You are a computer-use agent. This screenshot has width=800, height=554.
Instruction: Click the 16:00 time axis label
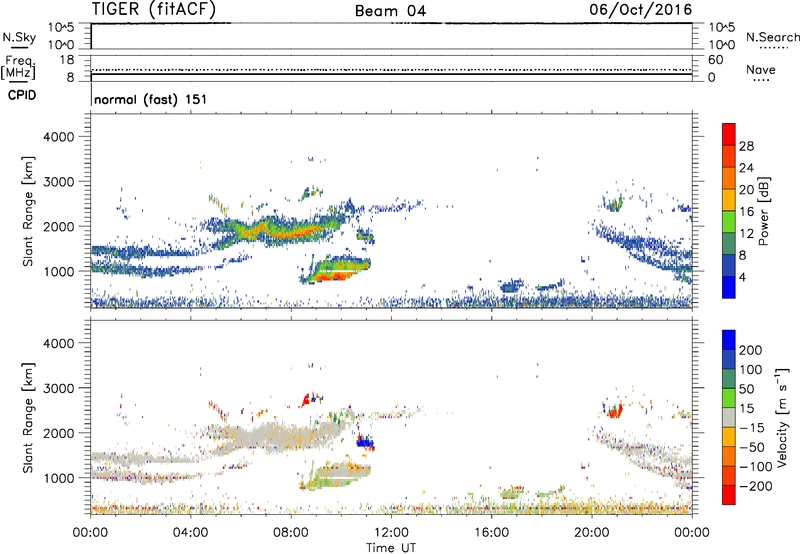click(491, 532)
